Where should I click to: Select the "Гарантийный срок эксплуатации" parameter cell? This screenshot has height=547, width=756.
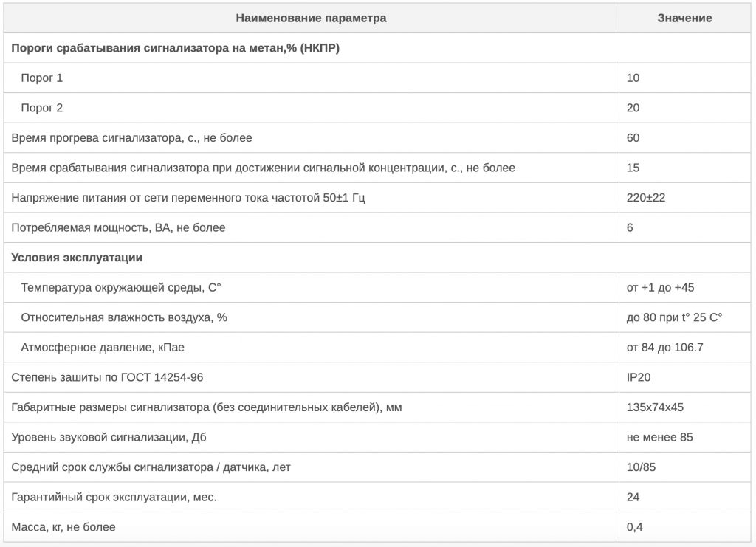point(114,497)
